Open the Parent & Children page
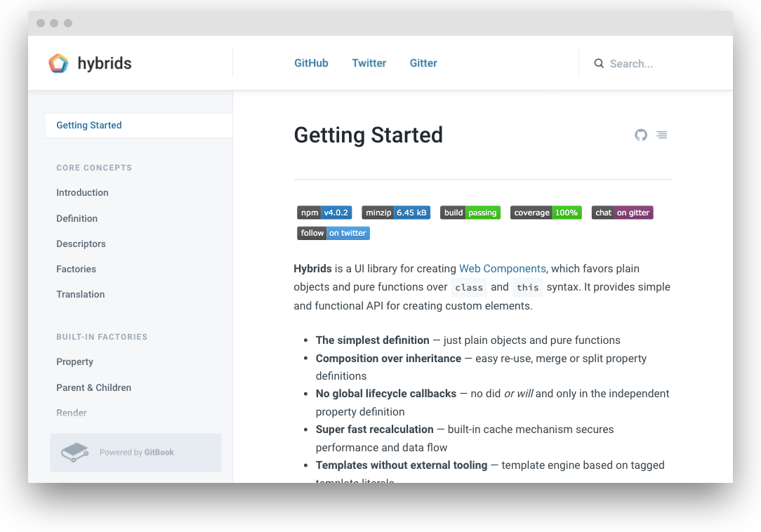The image size is (761, 532). coord(93,387)
